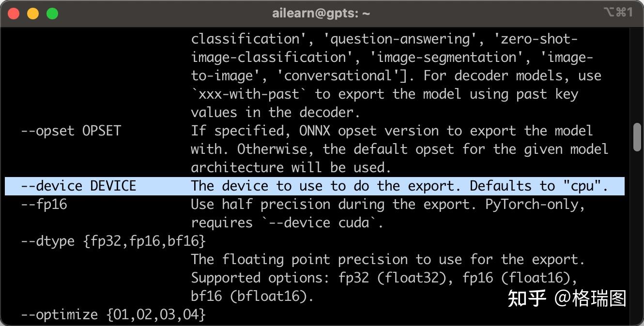Click the --dtype {fp32,fp16,bf16} option line
Viewport: 644px width, 326px height.
[113, 241]
